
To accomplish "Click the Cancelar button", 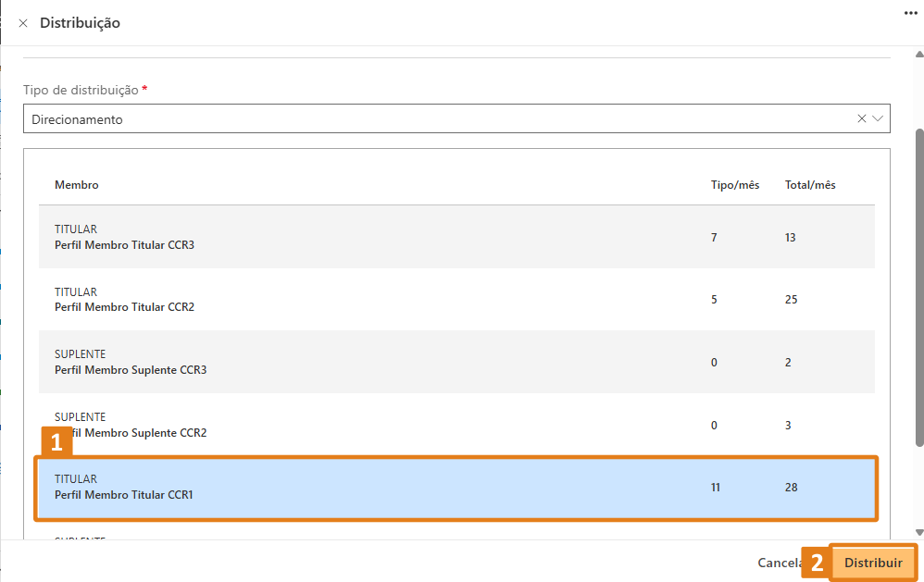I will coord(780,563).
